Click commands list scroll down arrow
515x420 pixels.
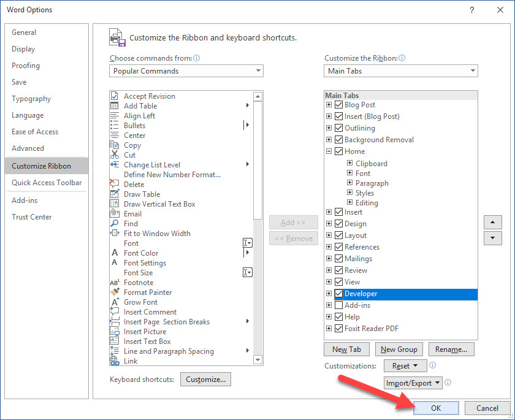(258, 360)
